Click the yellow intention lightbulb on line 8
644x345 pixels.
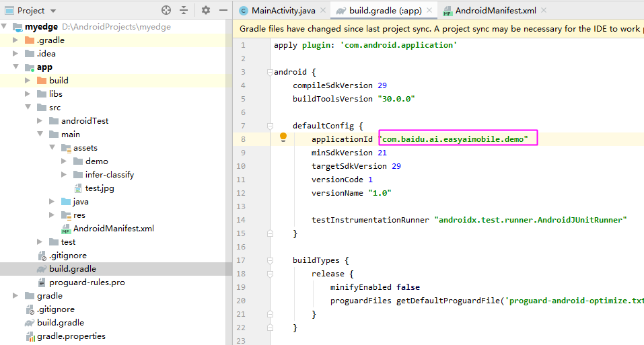click(283, 137)
